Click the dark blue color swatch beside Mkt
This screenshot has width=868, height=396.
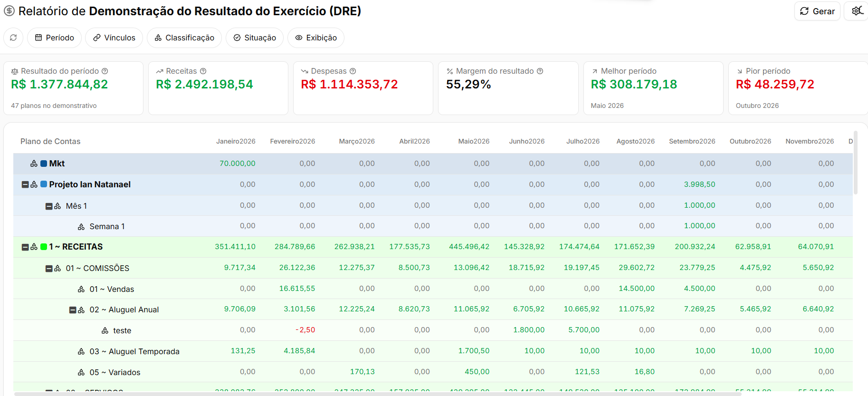pyautogui.click(x=44, y=164)
